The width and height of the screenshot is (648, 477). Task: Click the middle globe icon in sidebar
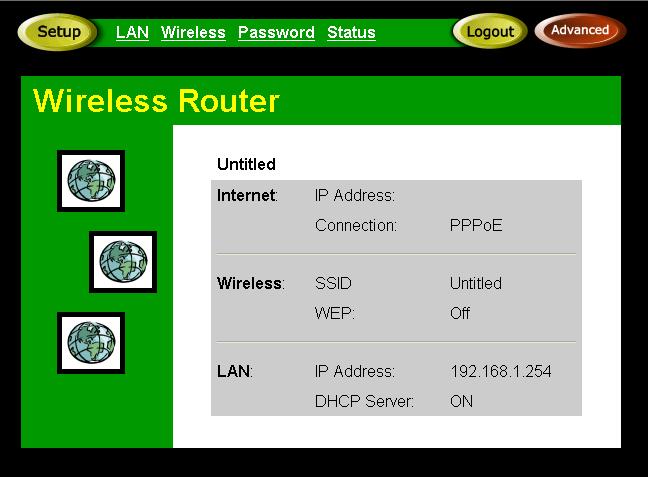point(123,262)
